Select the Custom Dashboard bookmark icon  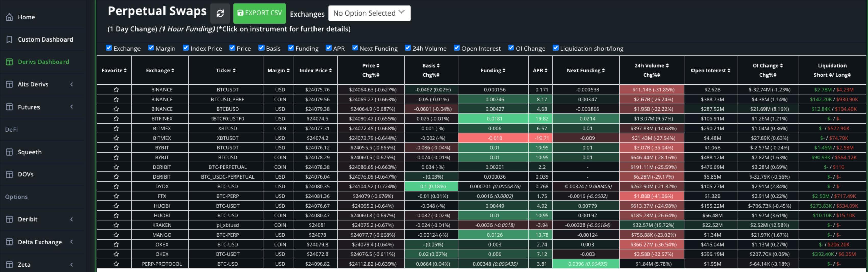coord(9,39)
